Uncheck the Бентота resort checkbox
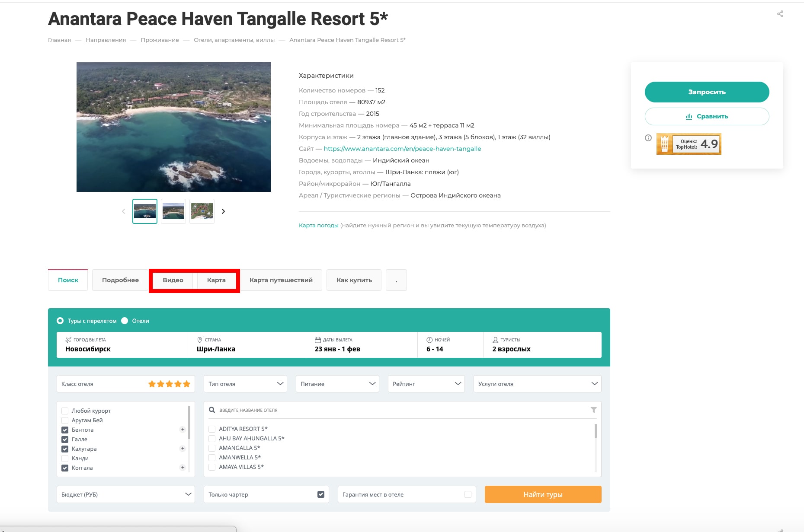Image resolution: width=804 pixels, height=532 pixels. [x=65, y=430]
